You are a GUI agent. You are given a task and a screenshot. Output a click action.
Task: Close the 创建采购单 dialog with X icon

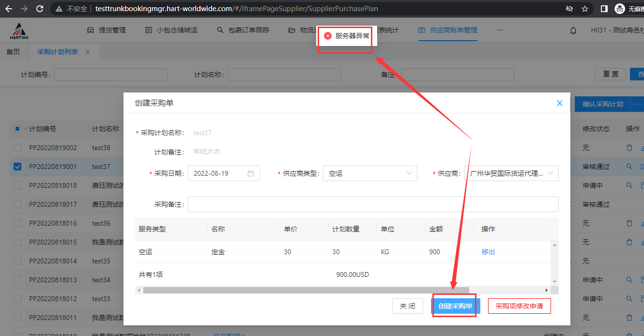(559, 103)
